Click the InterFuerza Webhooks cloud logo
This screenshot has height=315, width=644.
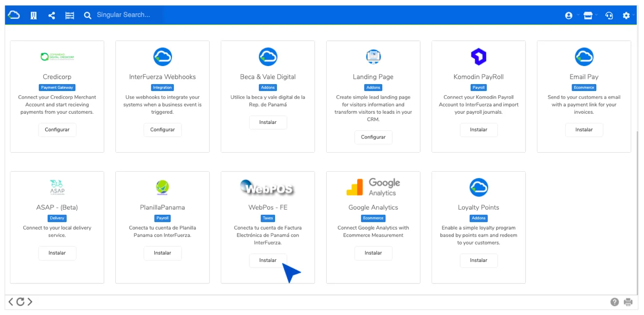pyautogui.click(x=163, y=57)
